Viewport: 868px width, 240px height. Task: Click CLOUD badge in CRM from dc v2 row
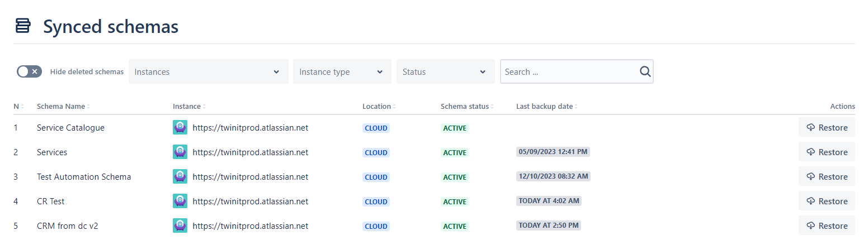376,226
